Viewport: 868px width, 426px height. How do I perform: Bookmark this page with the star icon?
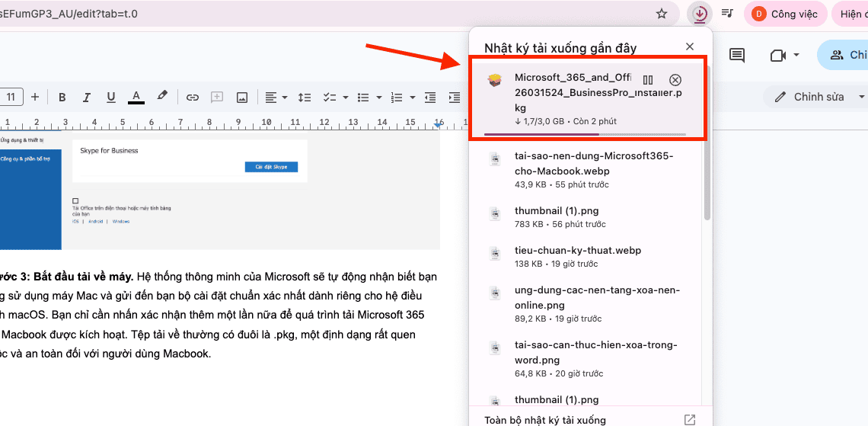(662, 14)
